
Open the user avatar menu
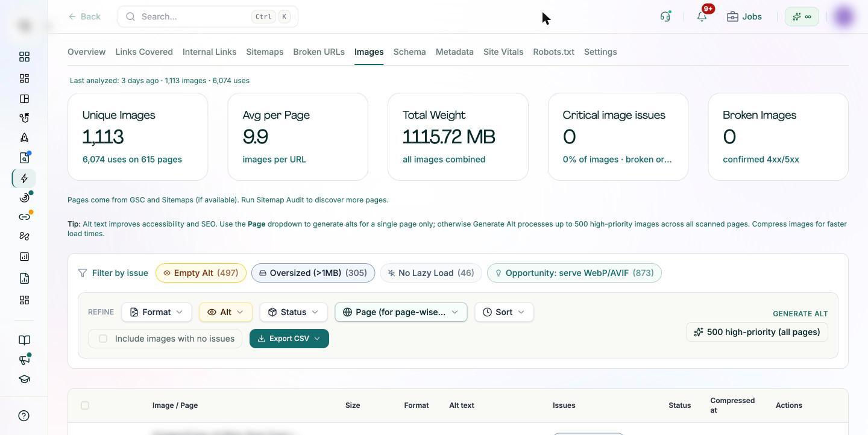click(844, 16)
